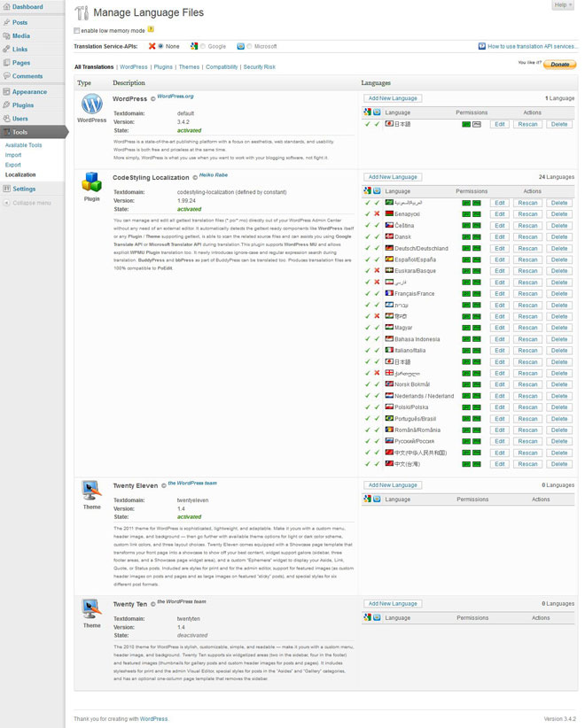
Task: Select the Google translation API radio button
Action: coord(202,46)
